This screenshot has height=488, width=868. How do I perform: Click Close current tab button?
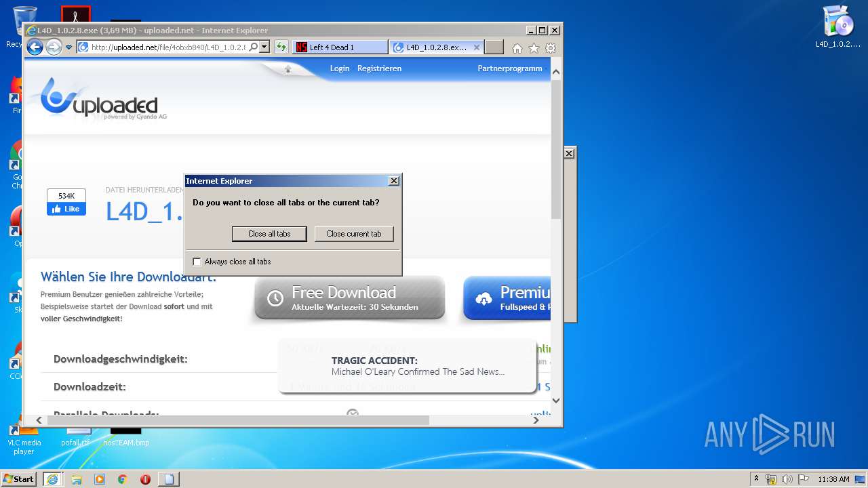pyautogui.click(x=354, y=234)
